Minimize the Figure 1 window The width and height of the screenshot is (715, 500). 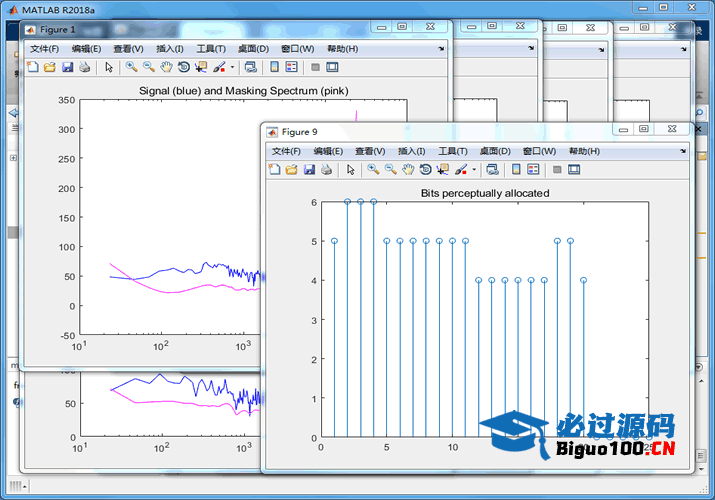382,27
